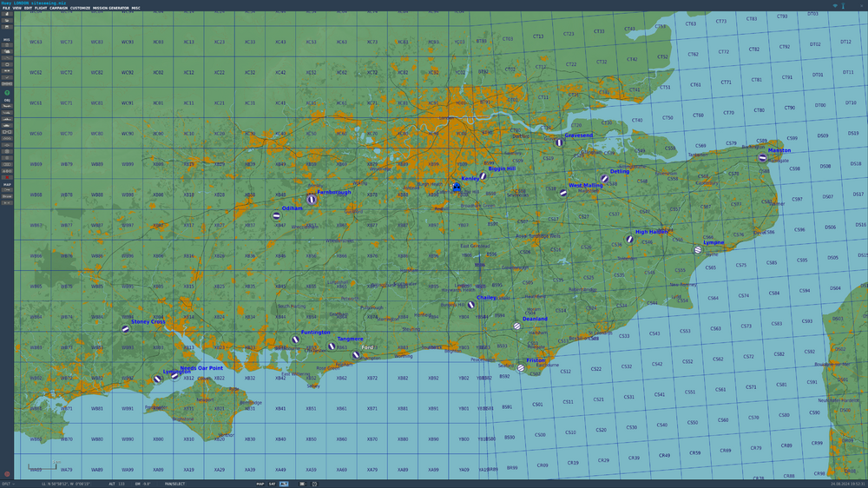
Task: Open the CUSTOMIZE menu
Action: coord(80,9)
